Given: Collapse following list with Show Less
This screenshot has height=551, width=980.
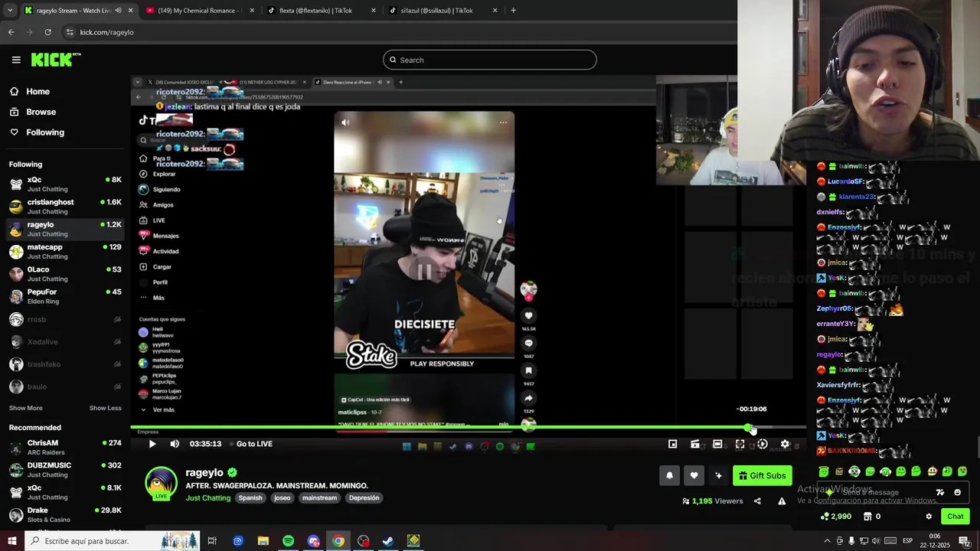Looking at the screenshot, I should (x=105, y=408).
